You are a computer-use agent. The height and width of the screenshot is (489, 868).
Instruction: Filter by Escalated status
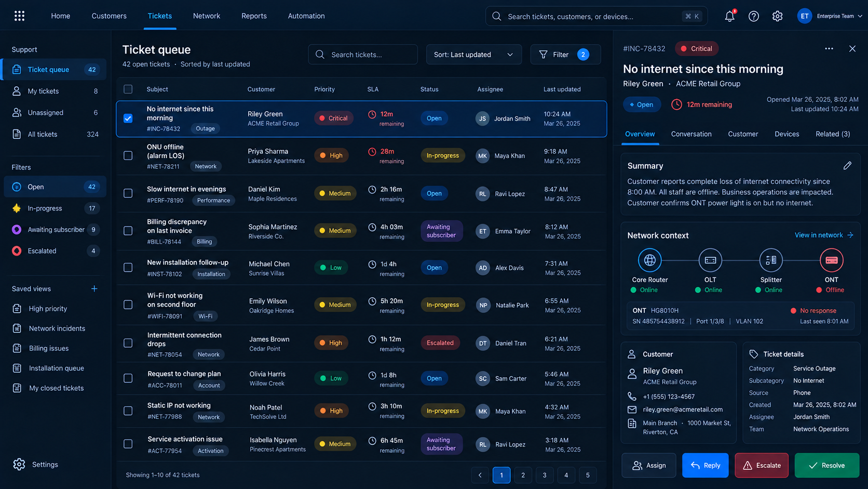click(55, 251)
